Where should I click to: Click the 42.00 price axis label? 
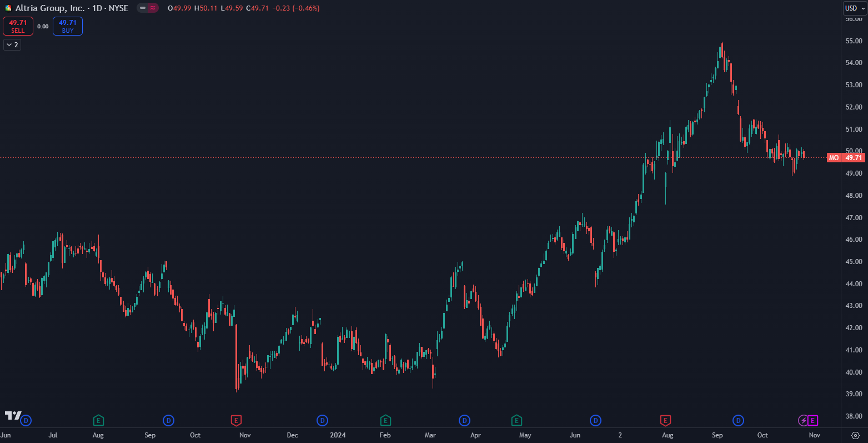(854, 328)
